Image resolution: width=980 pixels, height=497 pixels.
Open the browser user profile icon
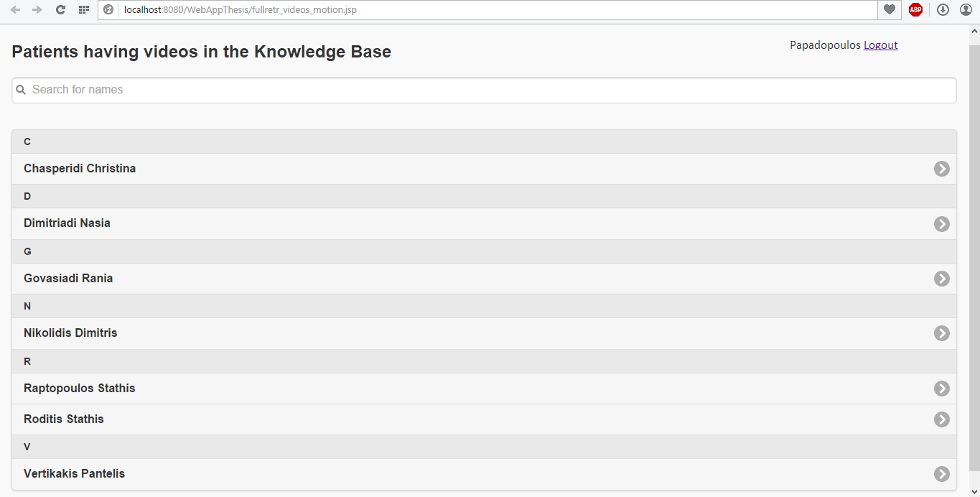tap(966, 9)
